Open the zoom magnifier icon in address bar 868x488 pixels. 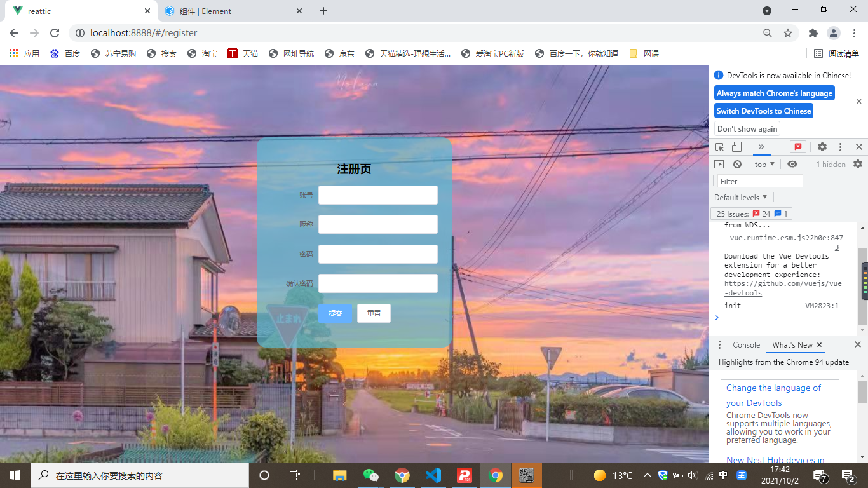[x=768, y=33]
